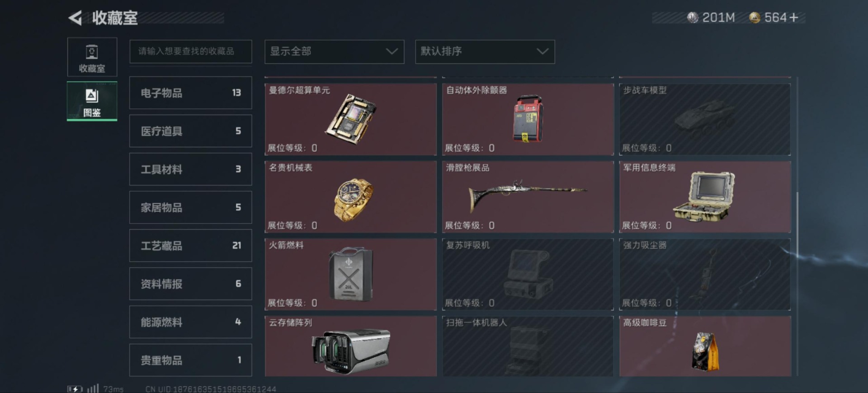Choose the 滑膛枪展品 musket item

tap(528, 197)
